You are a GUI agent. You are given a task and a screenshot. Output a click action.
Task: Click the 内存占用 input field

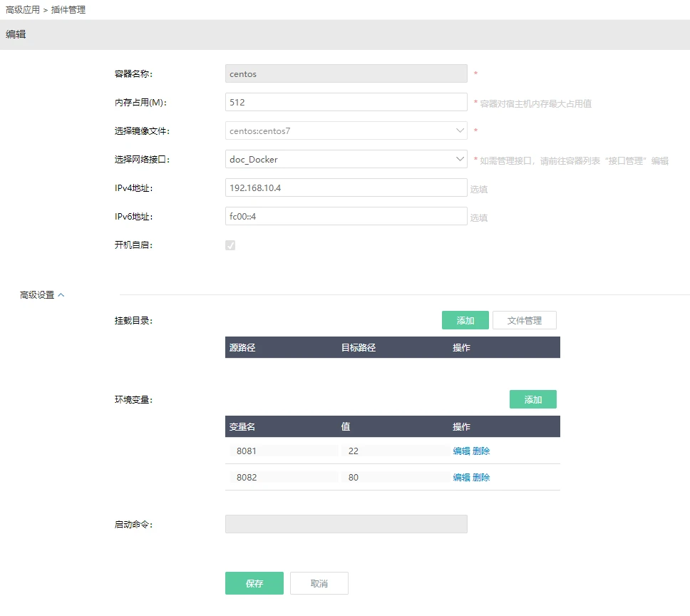coord(346,103)
